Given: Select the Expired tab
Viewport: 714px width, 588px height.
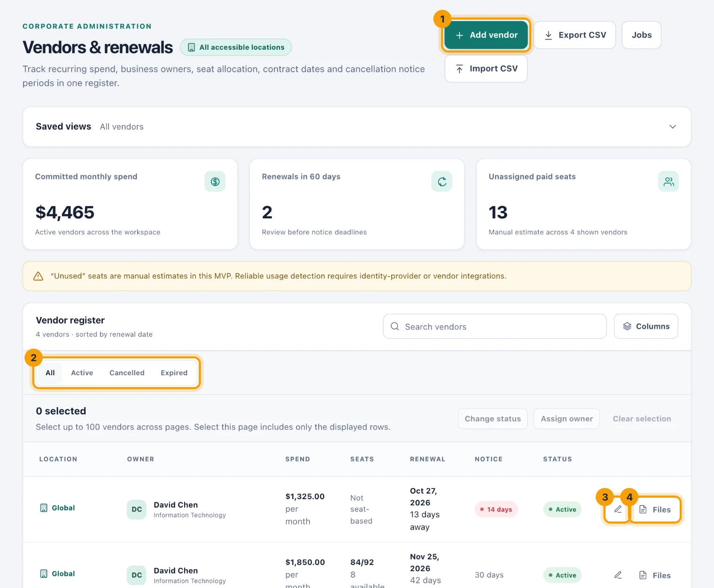Looking at the screenshot, I should (x=174, y=373).
